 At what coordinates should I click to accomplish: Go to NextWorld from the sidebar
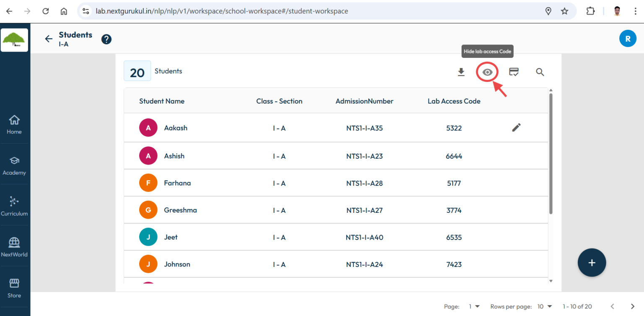pyautogui.click(x=14, y=247)
